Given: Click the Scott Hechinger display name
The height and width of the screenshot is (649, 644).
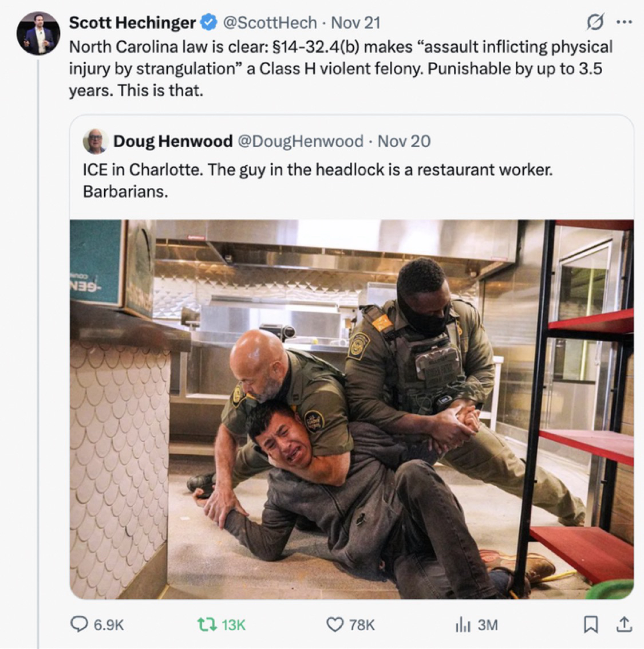Looking at the screenshot, I should pyautogui.click(x=132, y=23).
